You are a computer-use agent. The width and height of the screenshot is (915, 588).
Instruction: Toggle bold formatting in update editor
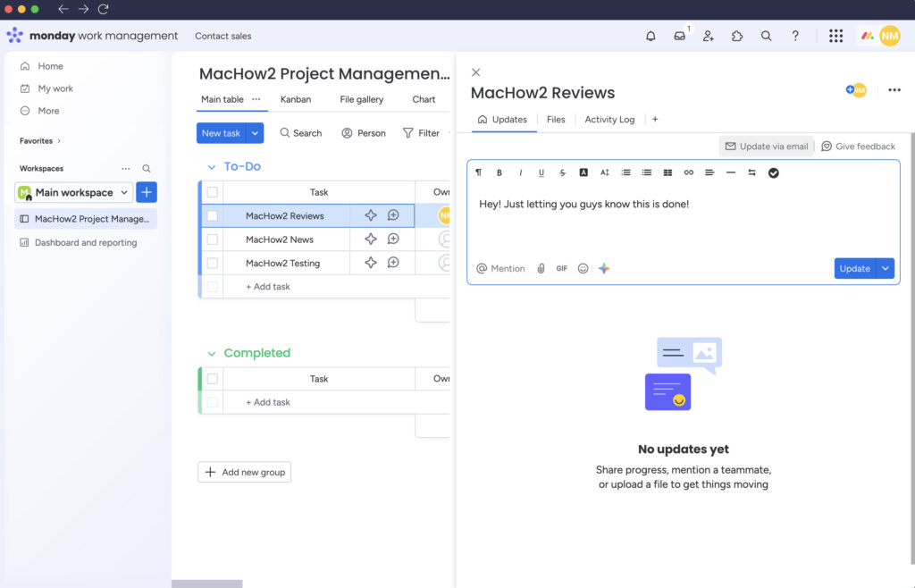pyautogui.click(x=499, y=172)
